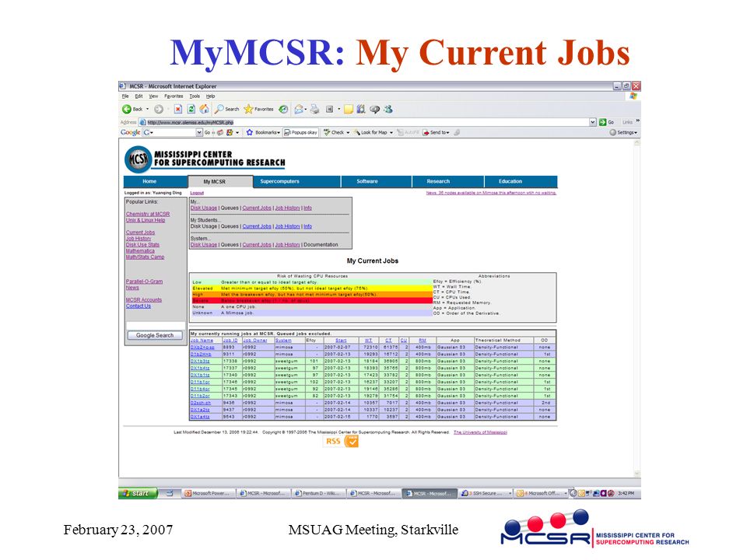The image size is (747, 560).
Task: Click the URL address bar field
Action: coord(367,122)
